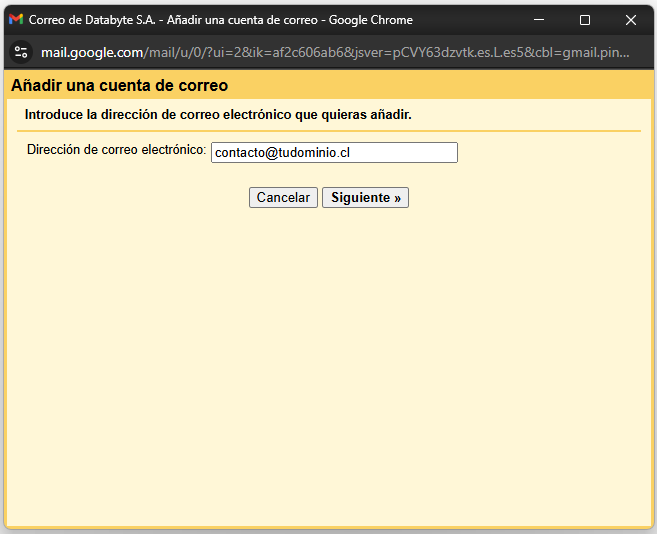This screenshot has width=657, height=534.
Task: Click the Siguiente » button
Action: coord(365,197)
